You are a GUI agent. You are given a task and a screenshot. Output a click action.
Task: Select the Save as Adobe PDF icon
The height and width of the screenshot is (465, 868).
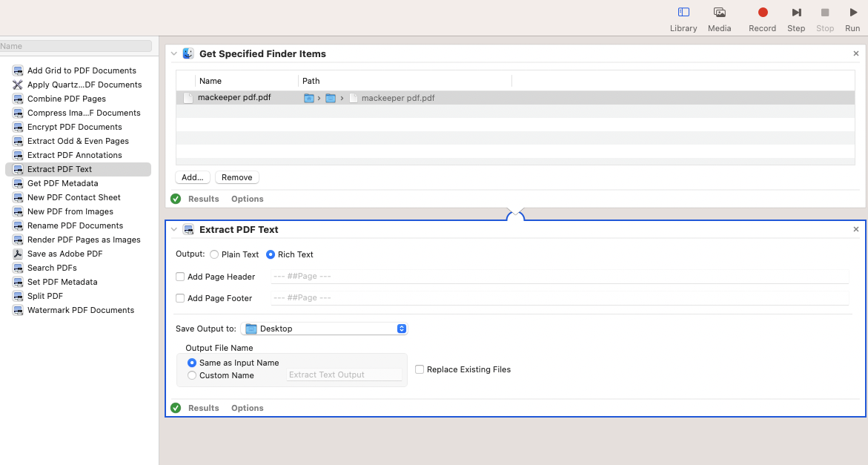(18, 254)
